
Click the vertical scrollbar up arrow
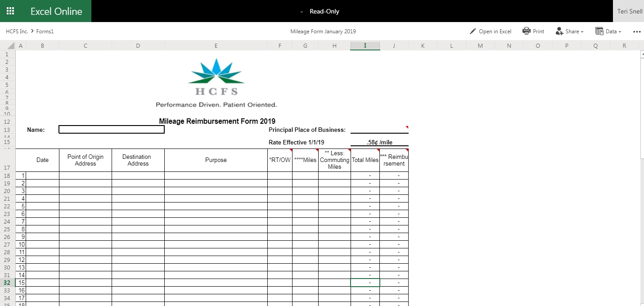(x=641, y=54)
